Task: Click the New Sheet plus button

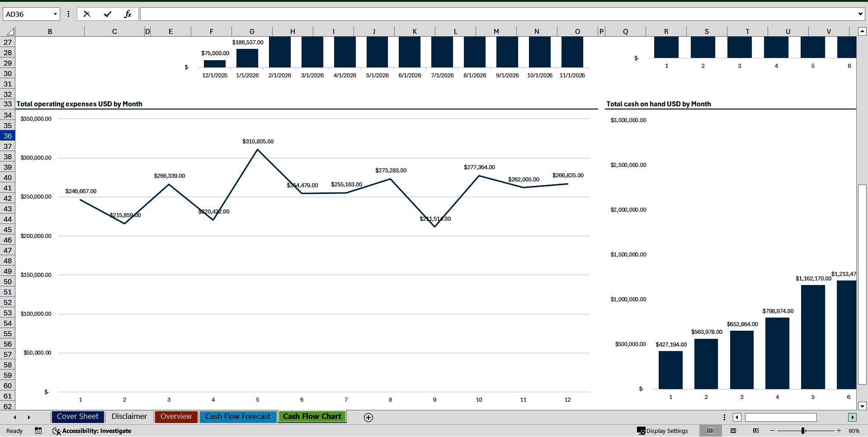Action: coord(368,417)
